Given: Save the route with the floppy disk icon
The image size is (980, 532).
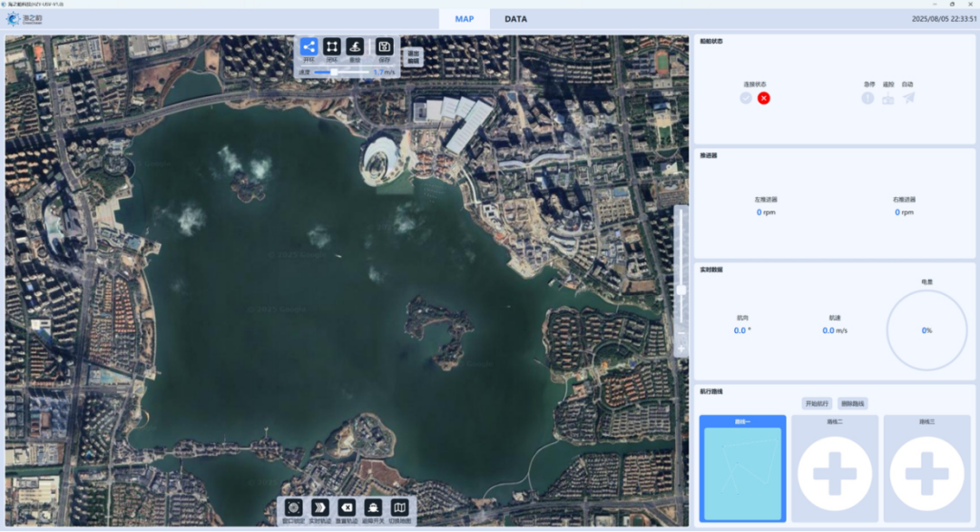Looking at the screenshot, I should (385, 47).
